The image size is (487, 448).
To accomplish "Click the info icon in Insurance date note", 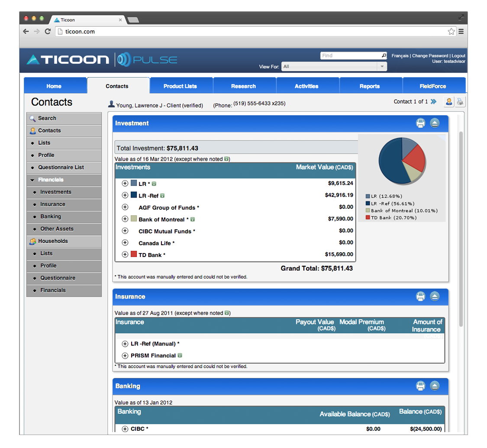I will coord(227,313).
